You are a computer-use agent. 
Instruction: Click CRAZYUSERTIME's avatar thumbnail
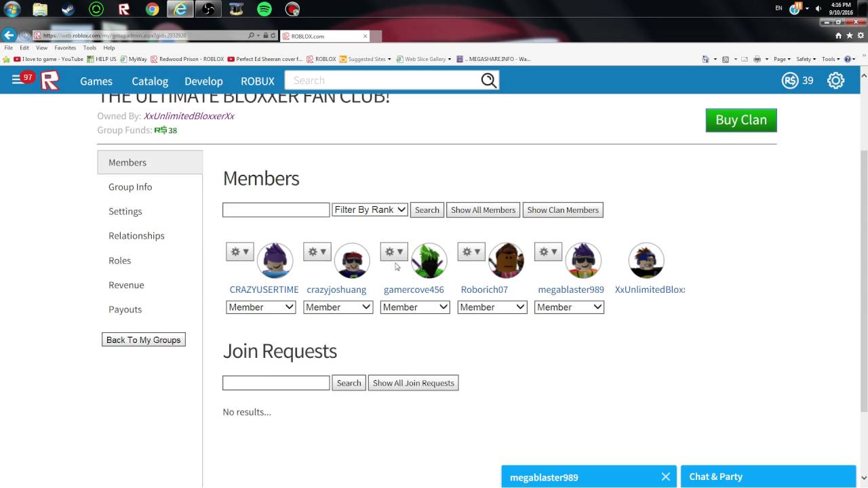pyautogui.click(x=275, y=260)
